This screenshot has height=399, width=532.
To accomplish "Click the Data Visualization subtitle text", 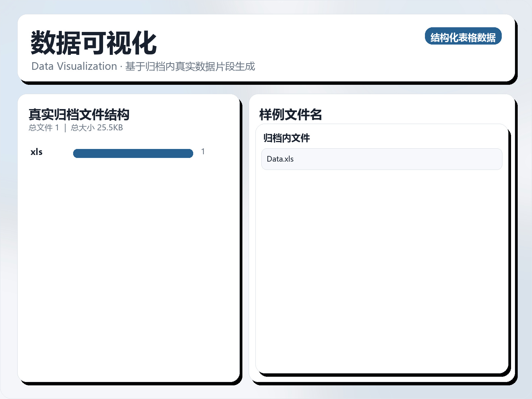I will click(143, 66).
